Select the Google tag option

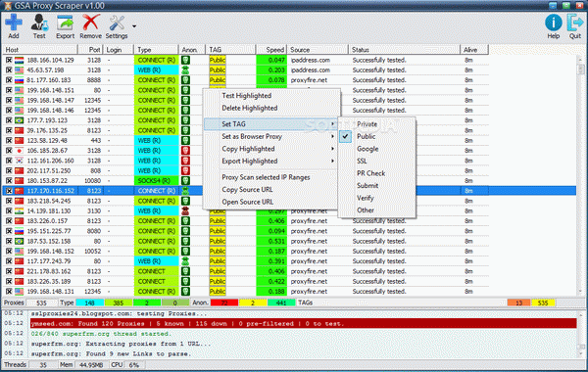click(367, 149)
